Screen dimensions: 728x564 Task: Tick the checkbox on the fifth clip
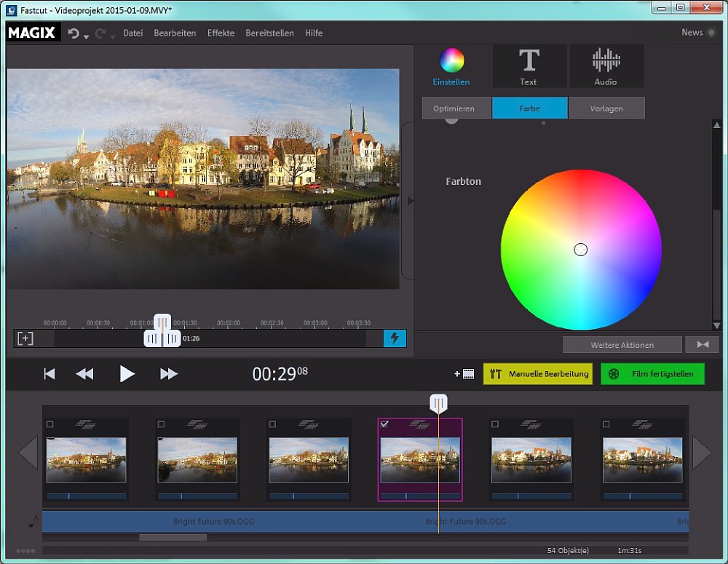pos(495,424)
